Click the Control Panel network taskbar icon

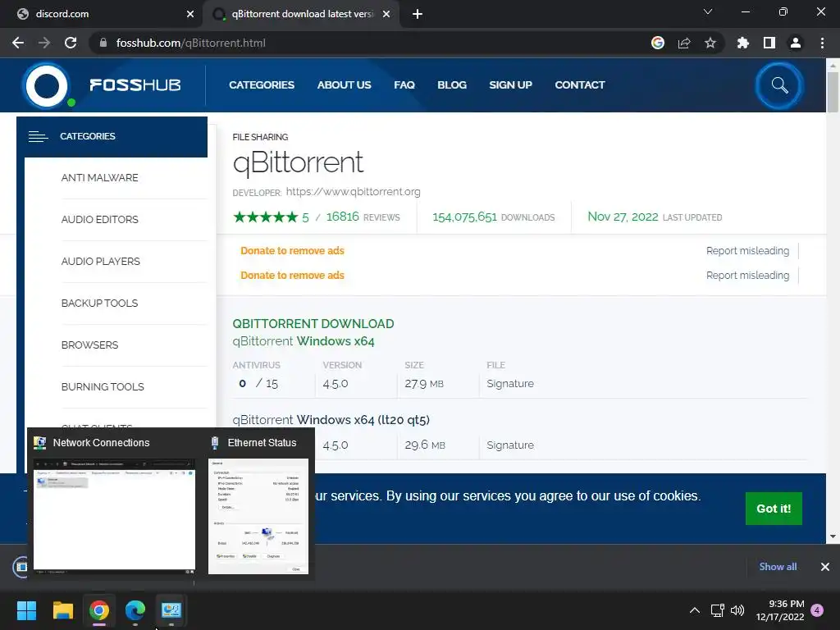(x=171, y=610)
